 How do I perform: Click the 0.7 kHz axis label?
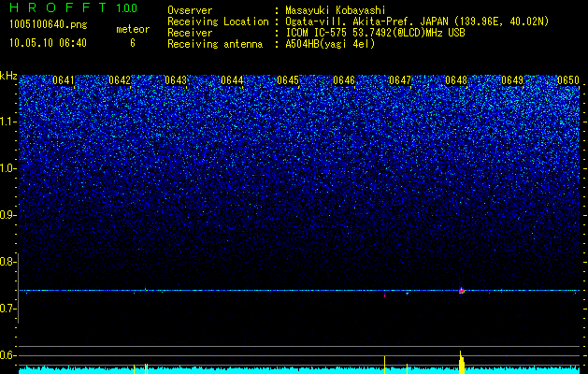tap(7, 309)
